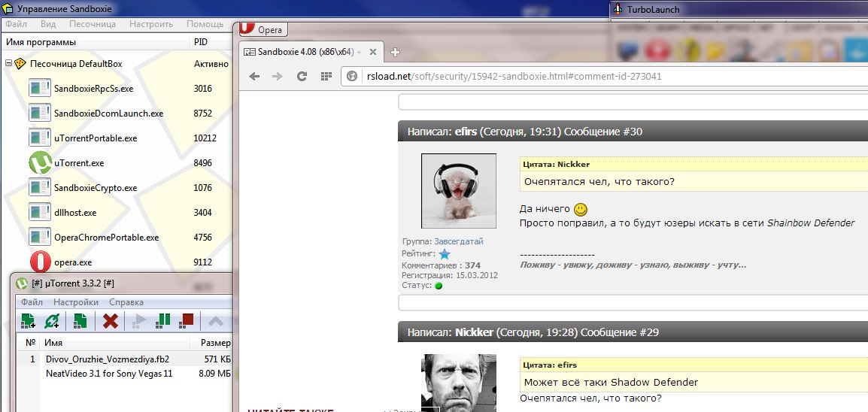Open the Настроить menu in Sandboxie
868x412 pixels.
(150, 24)
